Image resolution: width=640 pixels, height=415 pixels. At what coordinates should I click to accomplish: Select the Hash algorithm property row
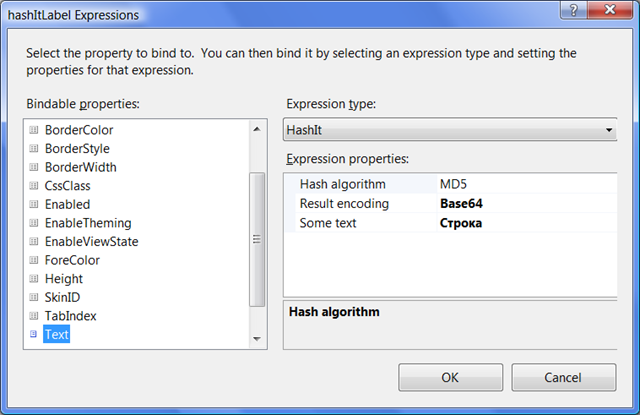[x=343, y=184]
